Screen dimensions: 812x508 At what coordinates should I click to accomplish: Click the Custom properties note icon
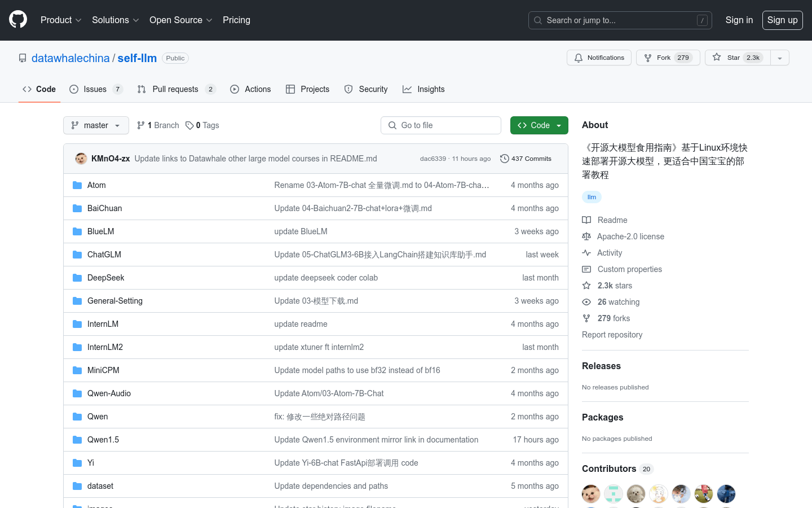[x=586, y=269]
